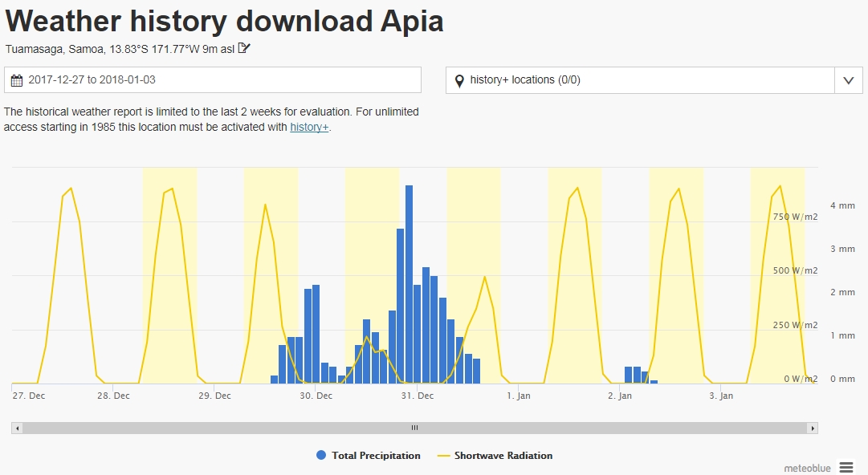
Task: Click the edit location pencil icon
Action: coord(245,48)
